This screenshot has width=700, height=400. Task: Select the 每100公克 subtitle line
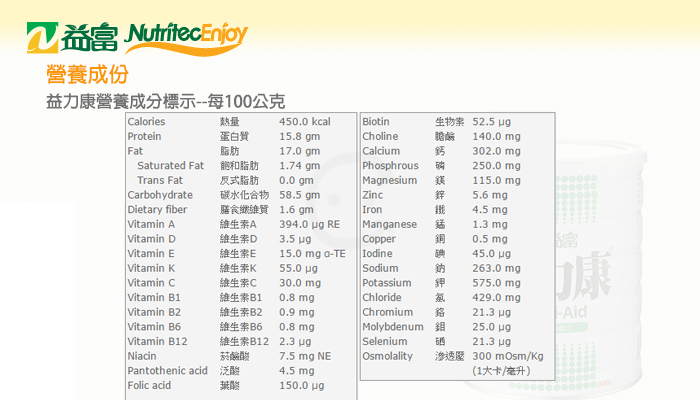(166, 101)
